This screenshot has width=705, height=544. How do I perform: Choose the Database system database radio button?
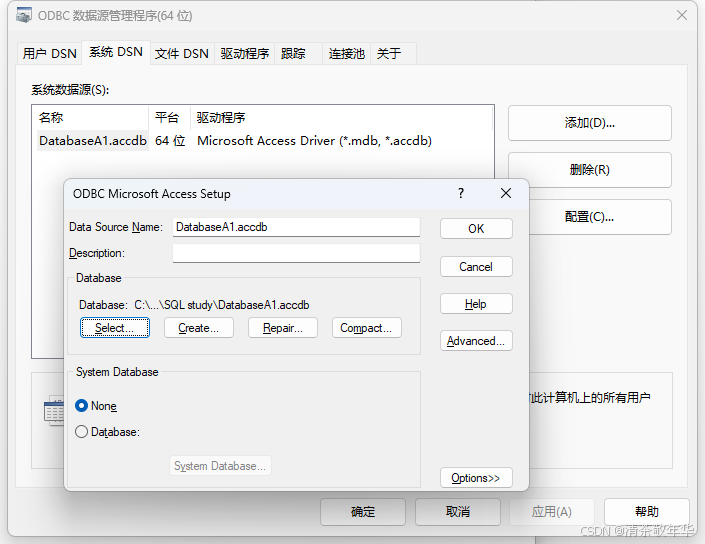tap(81, 432)
